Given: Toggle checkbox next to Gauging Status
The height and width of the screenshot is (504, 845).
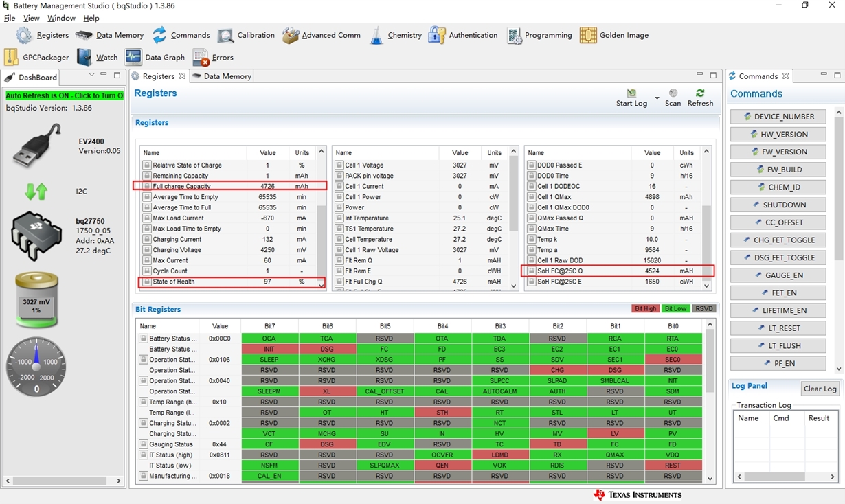Looking at the screenshot, I should pyautogui.click(x=144, y=444).
